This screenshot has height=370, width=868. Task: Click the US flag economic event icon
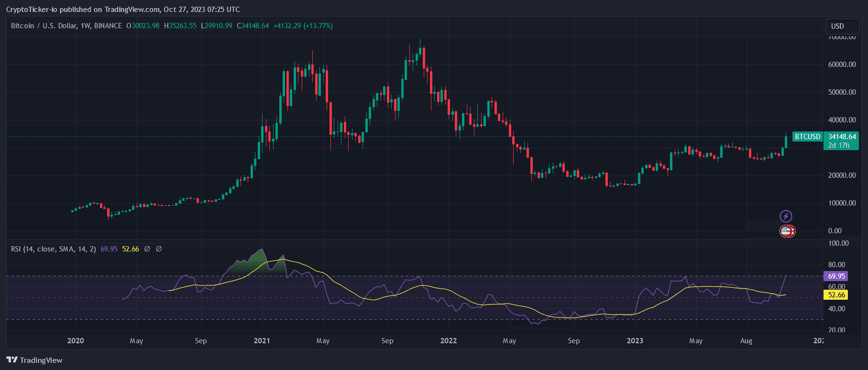[787, 231]
